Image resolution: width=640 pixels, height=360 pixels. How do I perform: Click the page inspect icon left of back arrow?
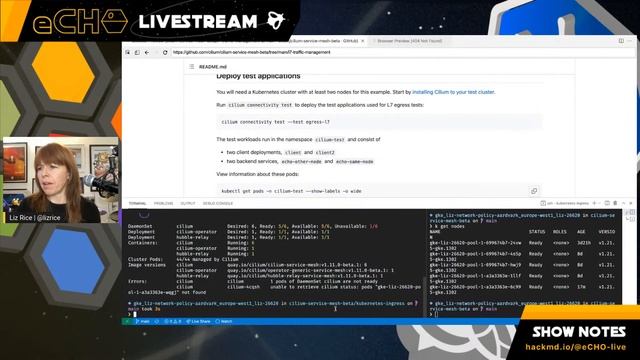click(x=128, y=52)
